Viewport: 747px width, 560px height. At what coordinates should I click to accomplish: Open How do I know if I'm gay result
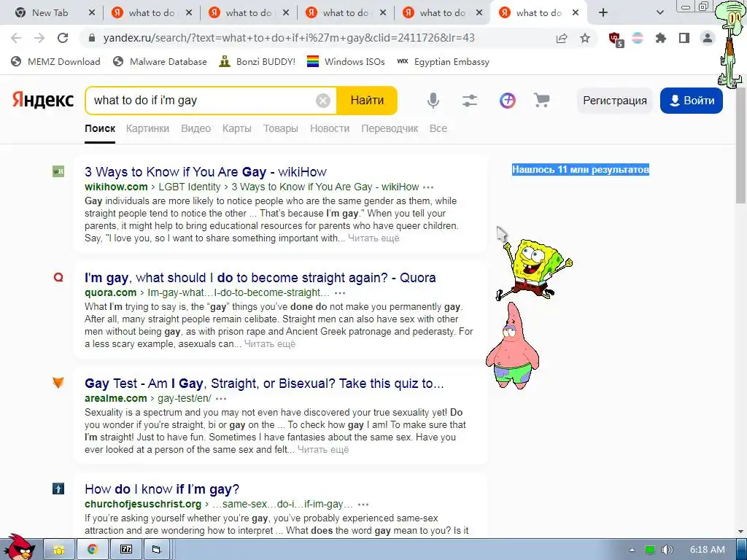pyautogui.click(x=162, y=489)
